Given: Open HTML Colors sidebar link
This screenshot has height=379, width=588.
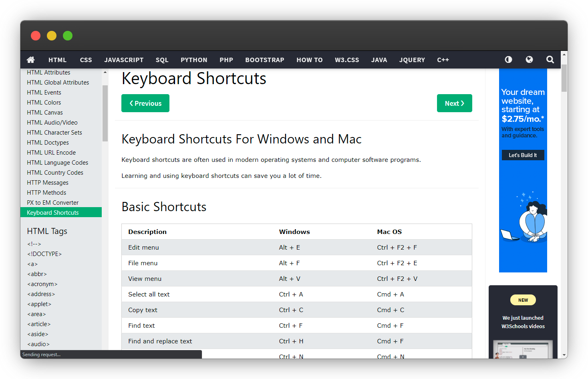Looking at the screenshot, I should point(44,103).
